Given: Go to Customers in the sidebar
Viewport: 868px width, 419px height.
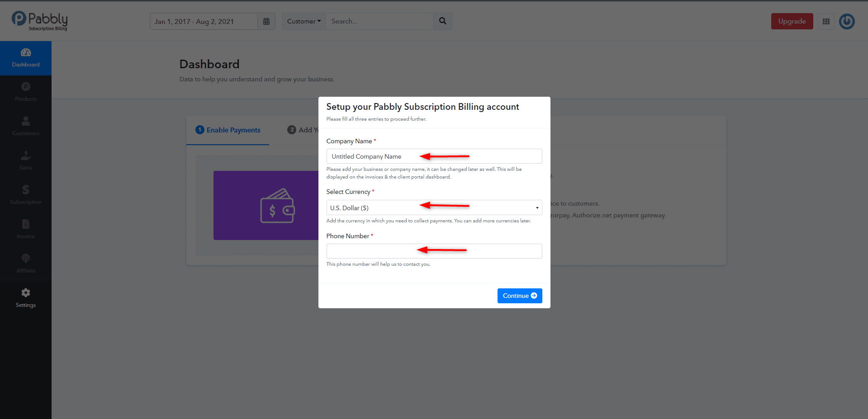Looking at the screenshot, I should click(x=26, y=127).
